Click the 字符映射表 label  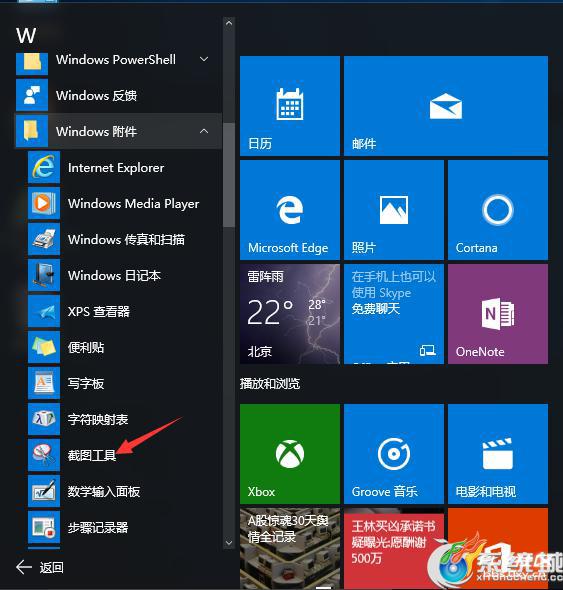pos(98,420)
